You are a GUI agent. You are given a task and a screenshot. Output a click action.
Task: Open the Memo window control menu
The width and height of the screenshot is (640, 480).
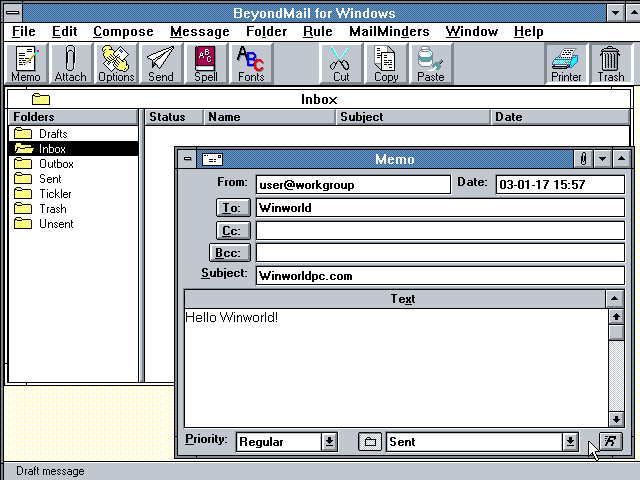point(187,159)
